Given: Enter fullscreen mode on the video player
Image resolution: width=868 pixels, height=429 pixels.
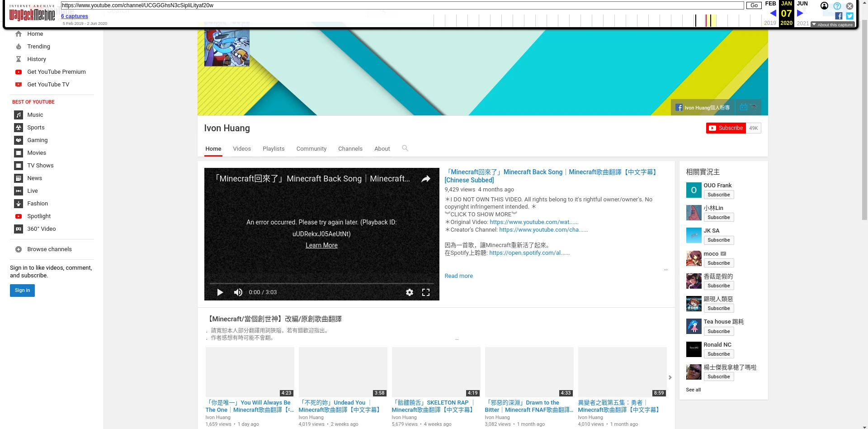Looking at the screenshot, I should coord(425,292).
